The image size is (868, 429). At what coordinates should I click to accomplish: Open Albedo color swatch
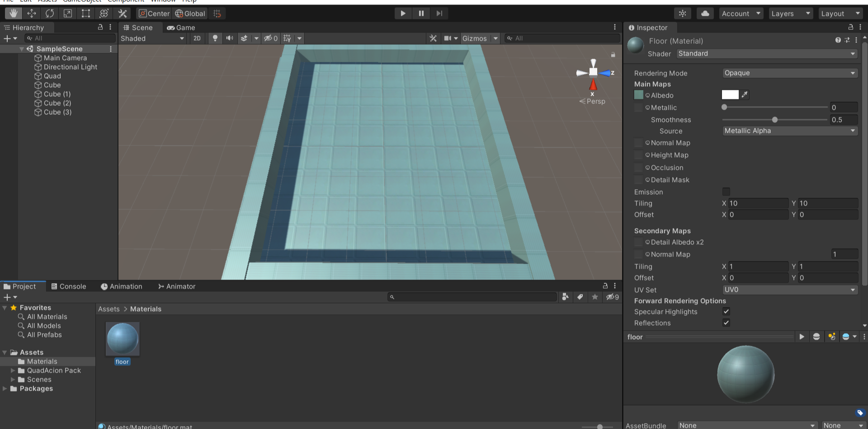[730, 95]
